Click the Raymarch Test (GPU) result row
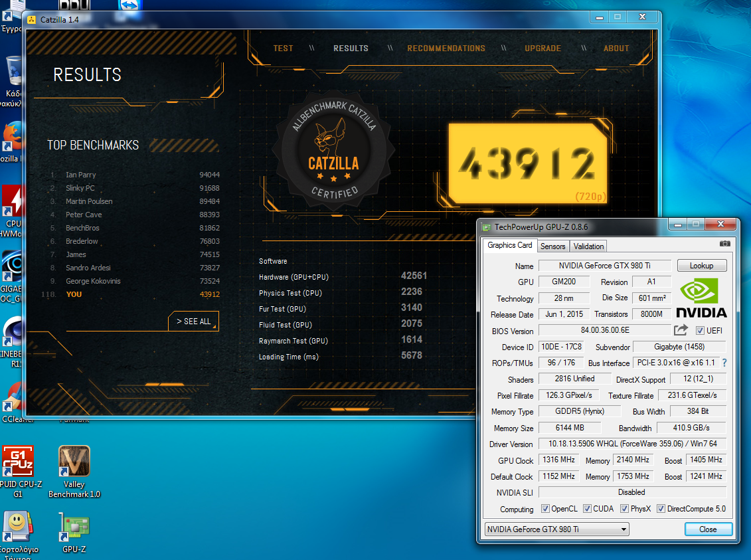 (341, 340)
